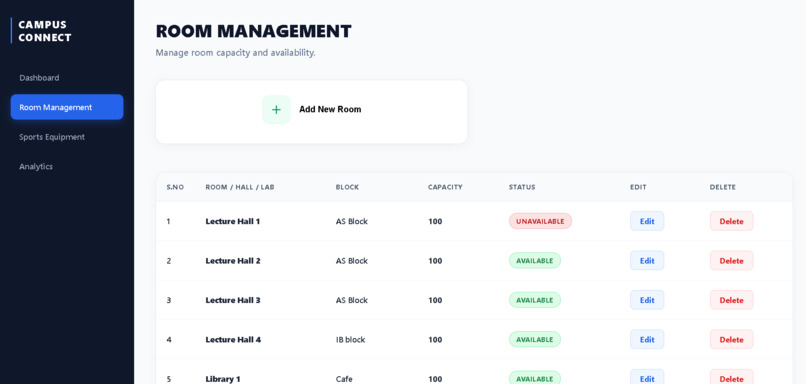
Task: Click the Available badge for Lecture Hall 4
Action: pyautogui.click(x=535, y=339)
